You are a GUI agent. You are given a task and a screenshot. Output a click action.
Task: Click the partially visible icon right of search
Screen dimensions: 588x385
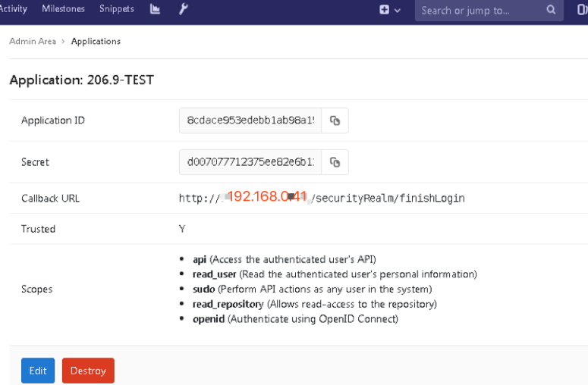coord(580,11)
